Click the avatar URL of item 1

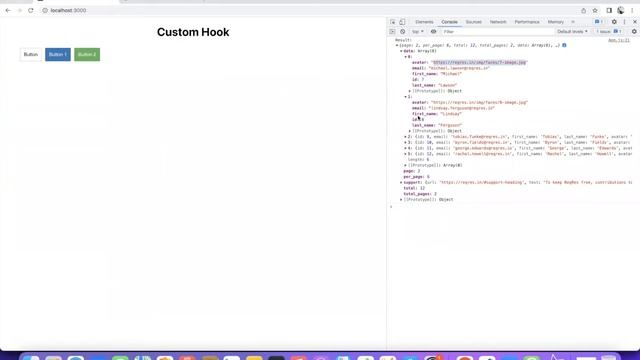click(479, 102)
